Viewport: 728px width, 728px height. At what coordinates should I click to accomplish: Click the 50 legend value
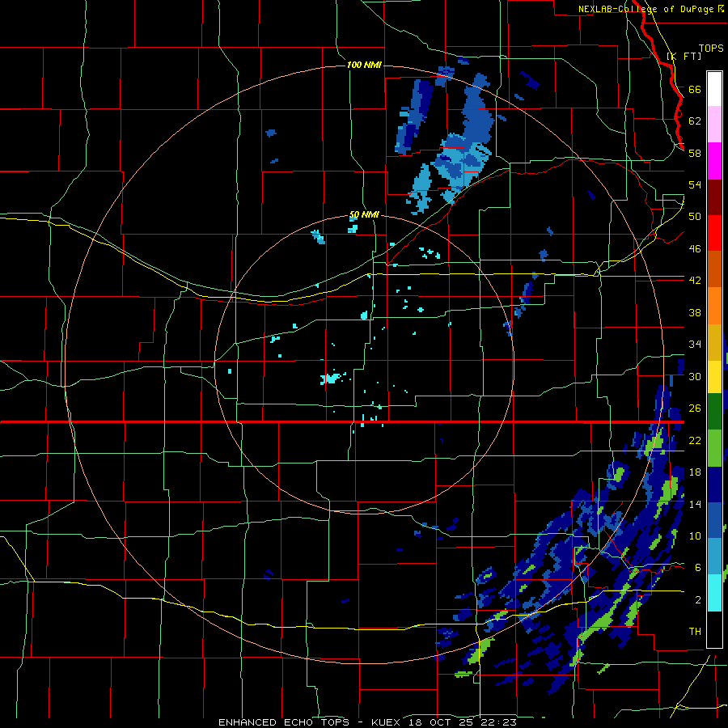[695, 217]
